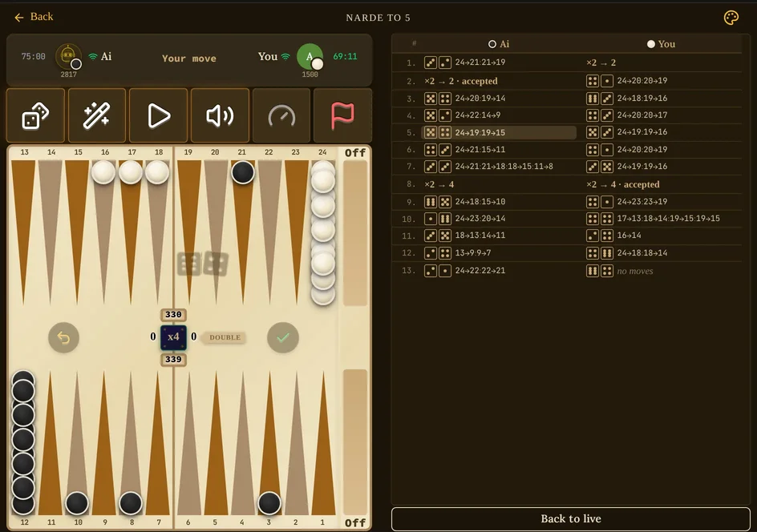The image size is (757, 532).
Task: Select the black checker on point 10
Action: tap(77, 503)
